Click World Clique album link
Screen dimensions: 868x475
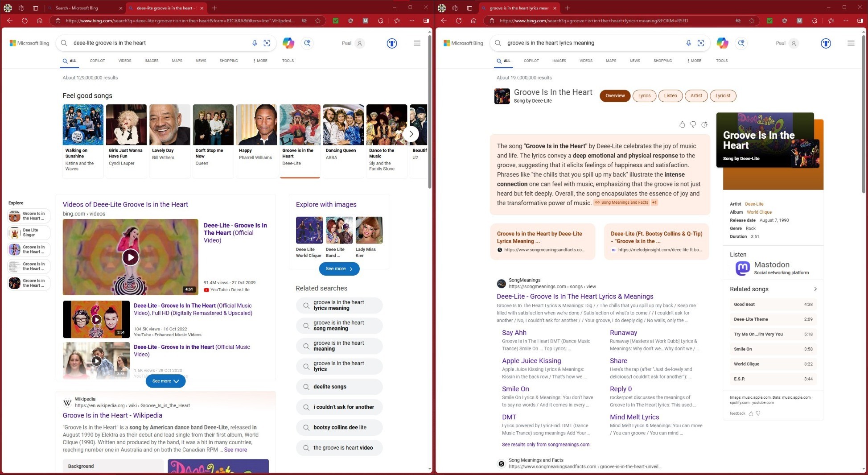coord(759,212)
